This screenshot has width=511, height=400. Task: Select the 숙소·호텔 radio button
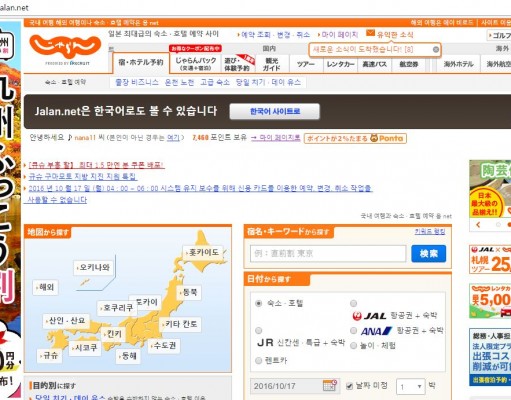click(258, 303)
